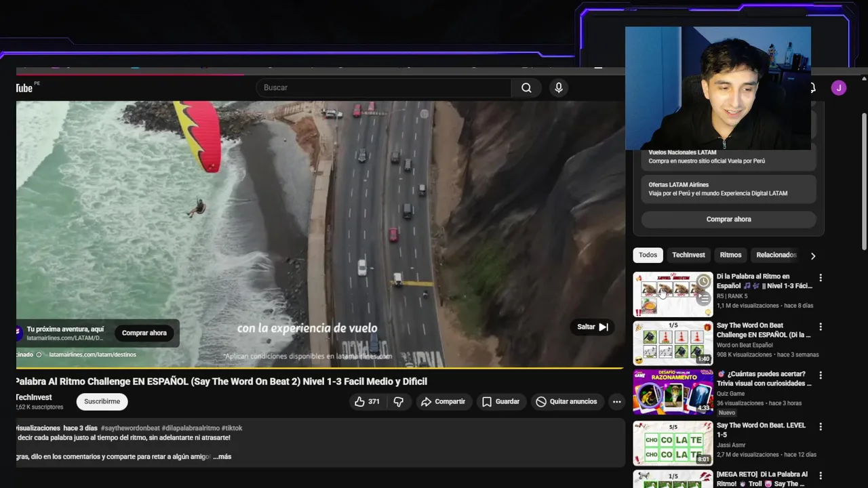Viewport: 868px width, 488px height.
Task: Click hashtag #tiktok
Action: (231, 428)
